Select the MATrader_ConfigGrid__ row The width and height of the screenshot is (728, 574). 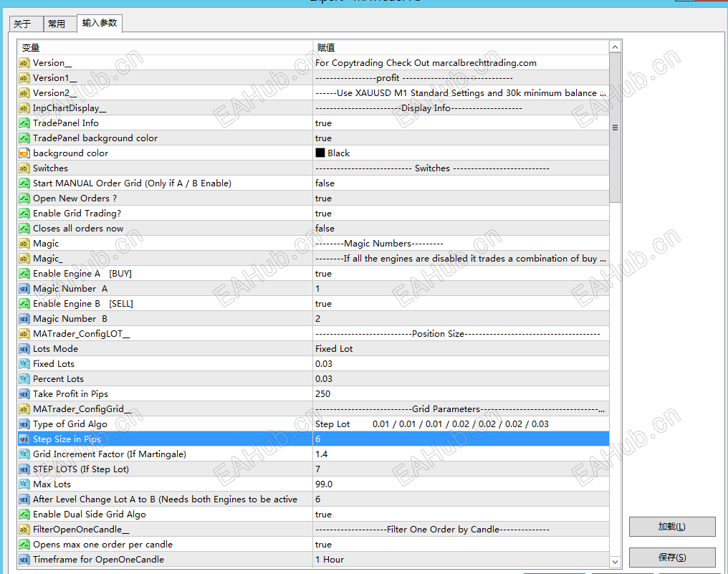pos(313,409)
